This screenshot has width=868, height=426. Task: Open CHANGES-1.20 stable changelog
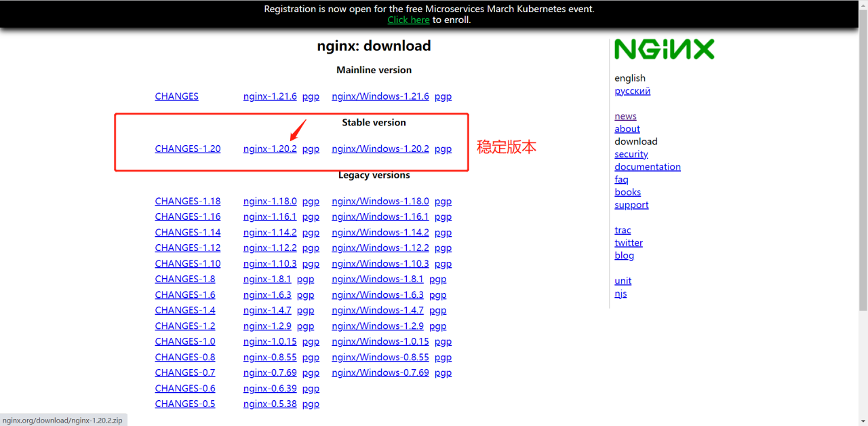188,149
